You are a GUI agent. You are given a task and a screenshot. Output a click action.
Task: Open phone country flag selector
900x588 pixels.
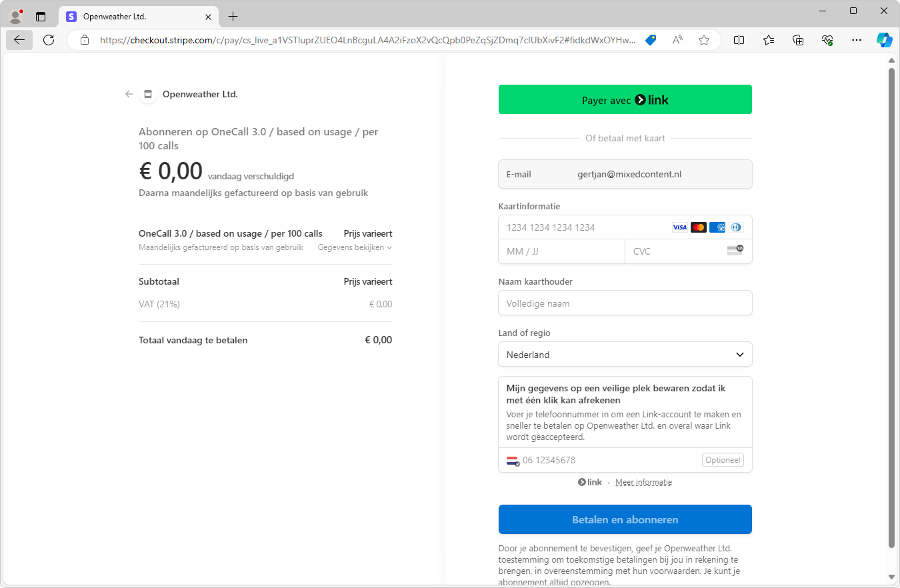click(x=513, y=460)
